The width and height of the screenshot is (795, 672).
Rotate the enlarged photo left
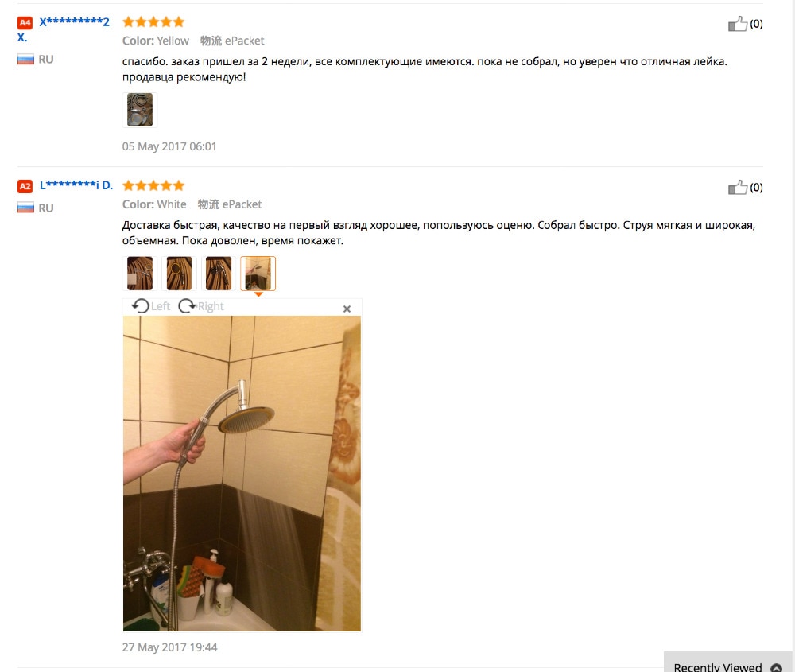pos(150,306)
